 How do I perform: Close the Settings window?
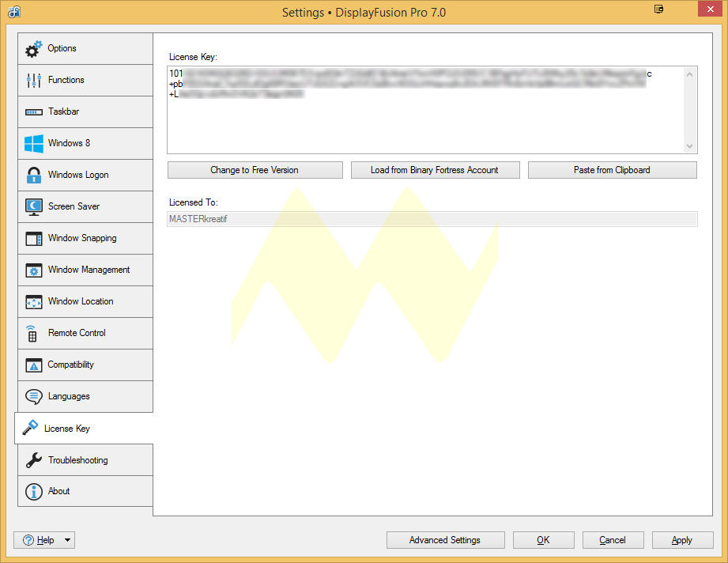(711, 9)
